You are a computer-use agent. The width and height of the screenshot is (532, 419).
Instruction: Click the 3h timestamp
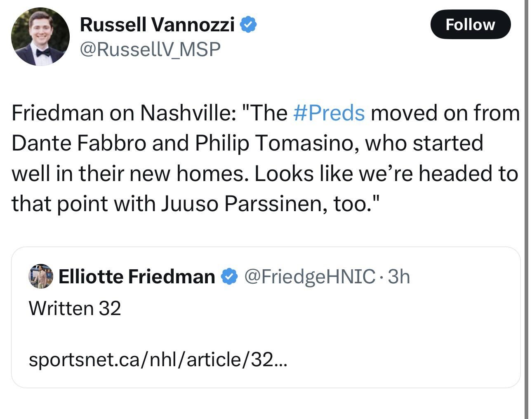click(x=399, y=276)
